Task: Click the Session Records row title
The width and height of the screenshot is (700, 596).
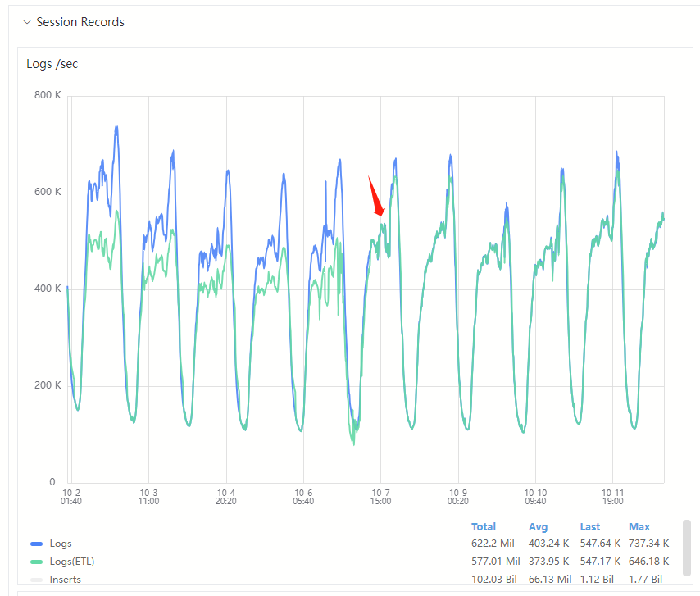Action: click(80, 23)
